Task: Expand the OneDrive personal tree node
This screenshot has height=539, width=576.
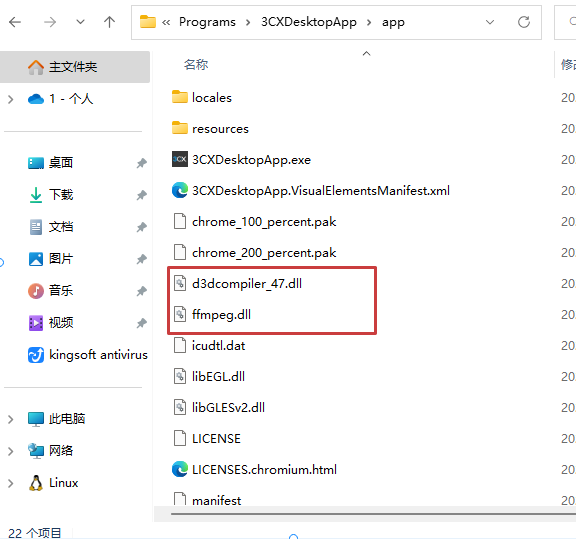Action: pos(11,99)
